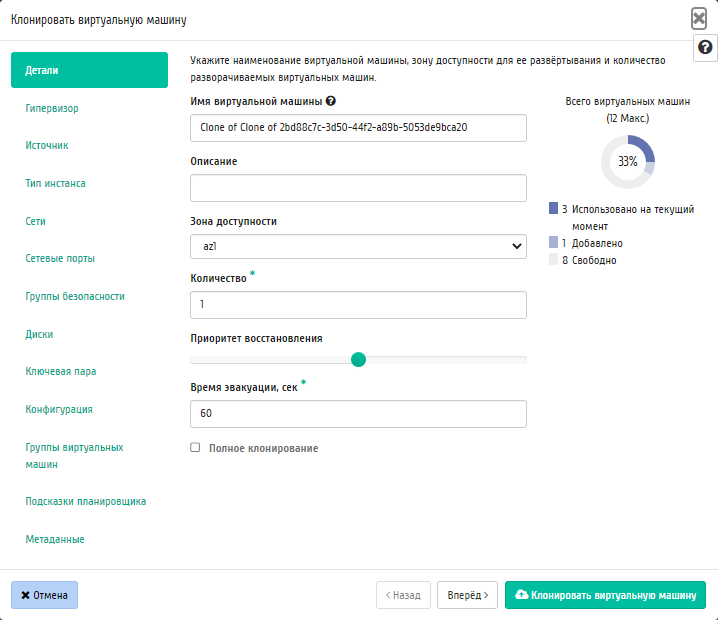The height and width of the screenshot is (620, 718).
Task: Click 'Всего виртуальных машин' heading text
Action: [x=628, y=101]
